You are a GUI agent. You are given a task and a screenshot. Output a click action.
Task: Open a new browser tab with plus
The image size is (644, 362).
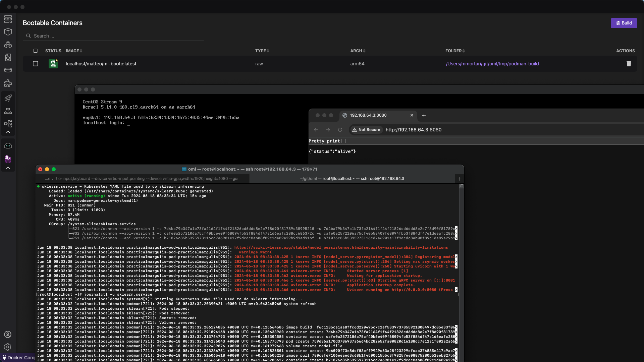click(x=424, y=115)
